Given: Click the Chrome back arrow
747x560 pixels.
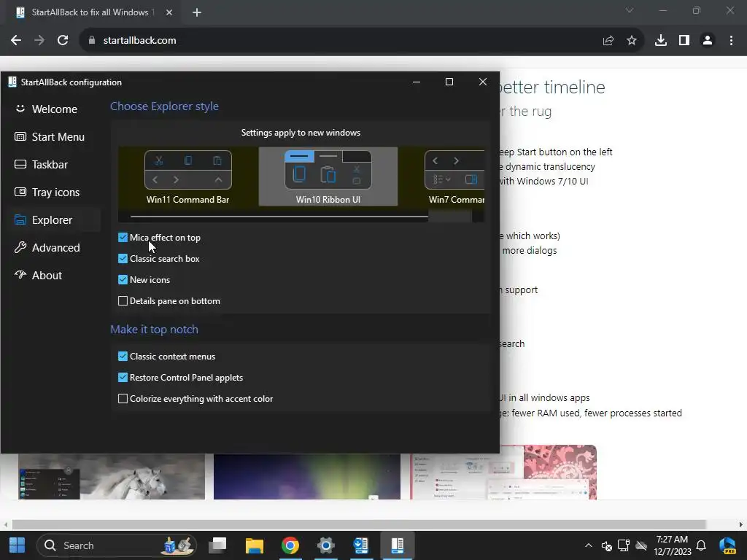Looking at the screenshot, I should (16, 41).
